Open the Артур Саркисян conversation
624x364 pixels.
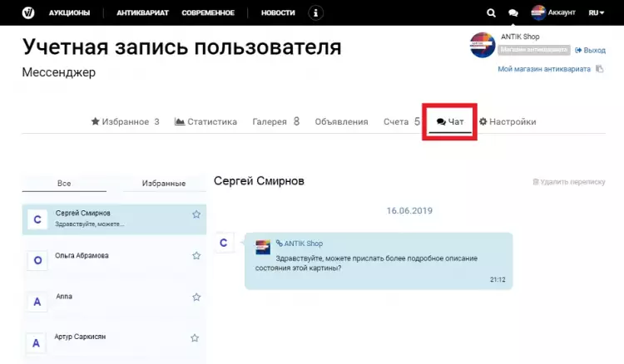click(114, 343)
